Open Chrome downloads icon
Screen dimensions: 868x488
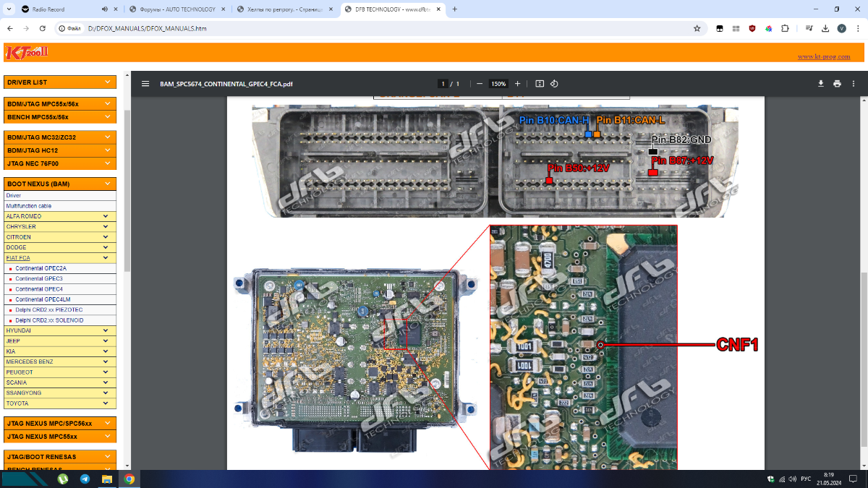[x=825, y=28]
